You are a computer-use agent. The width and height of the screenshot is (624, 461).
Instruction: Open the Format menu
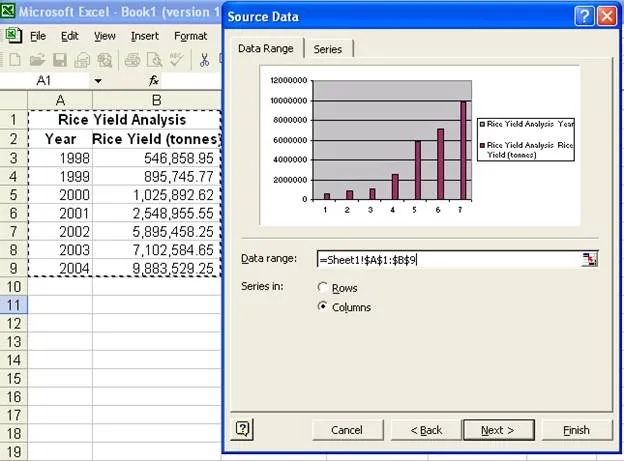pyautogui.click(x=191, y=36)
